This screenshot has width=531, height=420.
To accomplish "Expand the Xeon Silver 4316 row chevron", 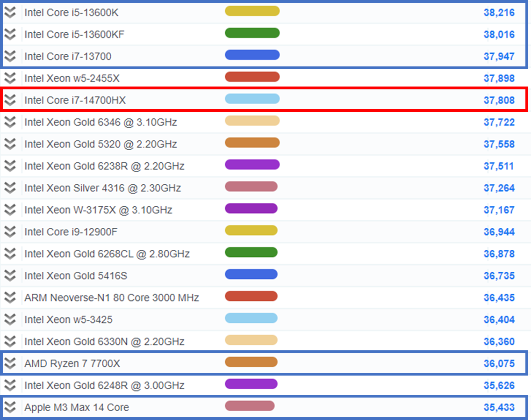I will pos(10,188).
